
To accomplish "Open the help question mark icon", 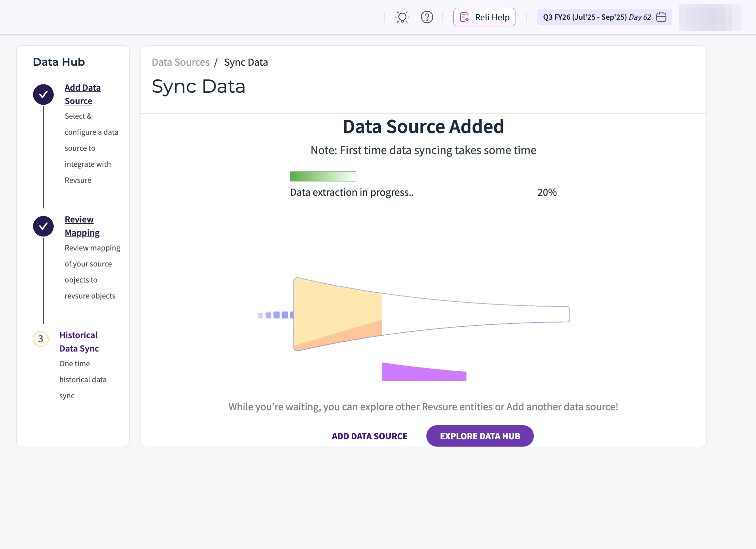I will 427,17.
